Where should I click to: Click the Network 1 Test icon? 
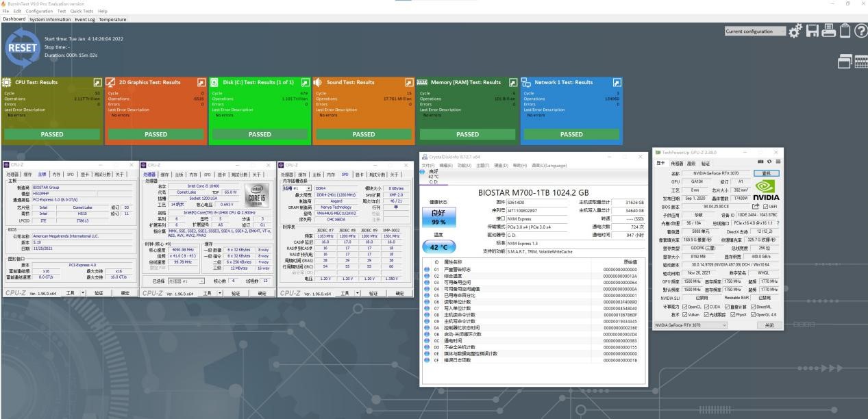tap(526, 82)
